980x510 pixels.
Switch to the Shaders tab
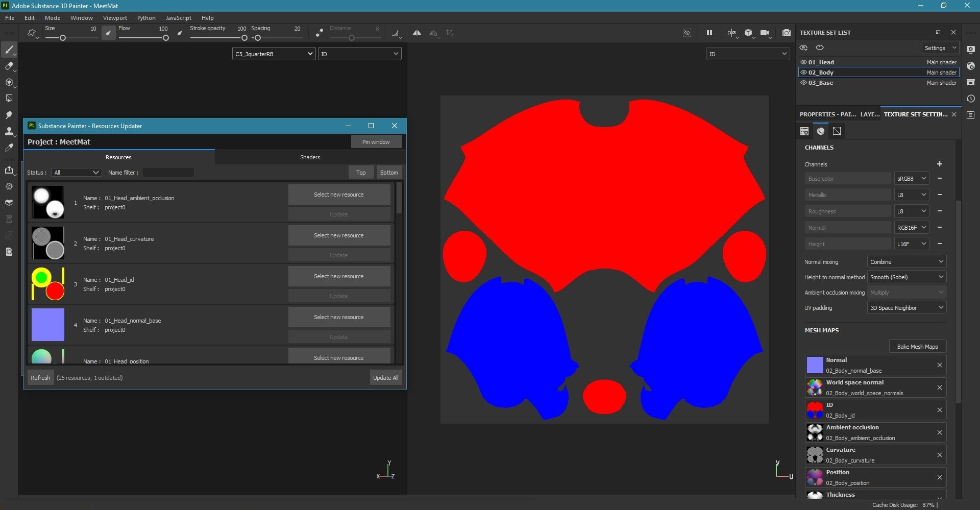click(x=310, y=157)
